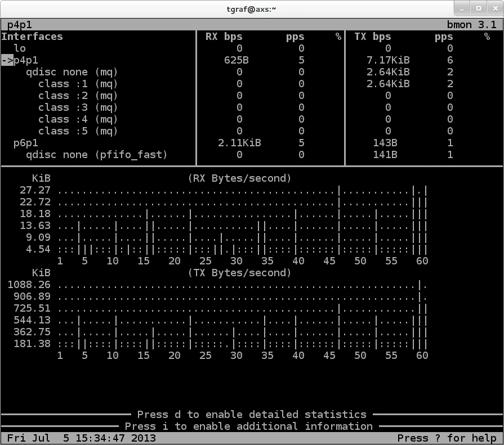The height and width of the screenshot is (445, 504).
Task: Click the TX bps column header
Action: 373,37
